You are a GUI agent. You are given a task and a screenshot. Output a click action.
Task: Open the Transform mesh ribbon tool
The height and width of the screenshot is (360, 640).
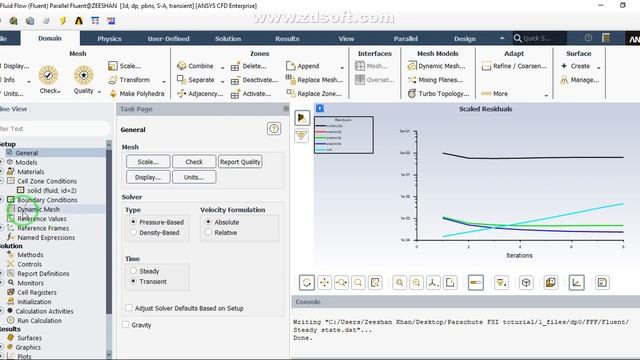pos(129,80)
